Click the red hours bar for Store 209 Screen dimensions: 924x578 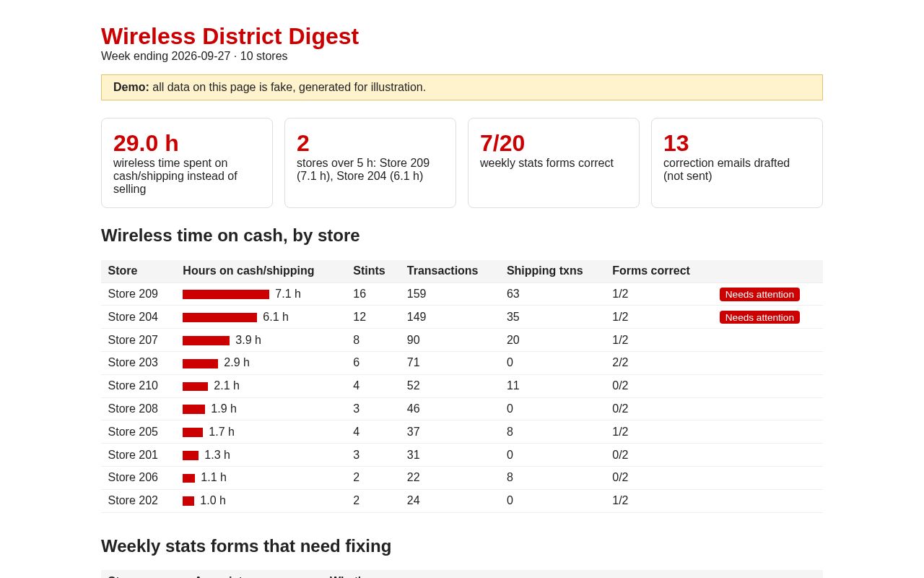(226, 294)
